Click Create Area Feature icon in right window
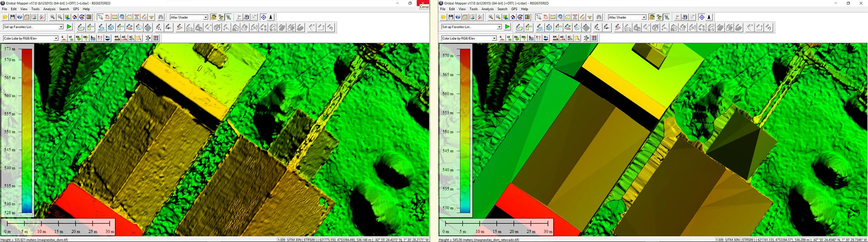 pyautogui.click(x=519, y=27)
